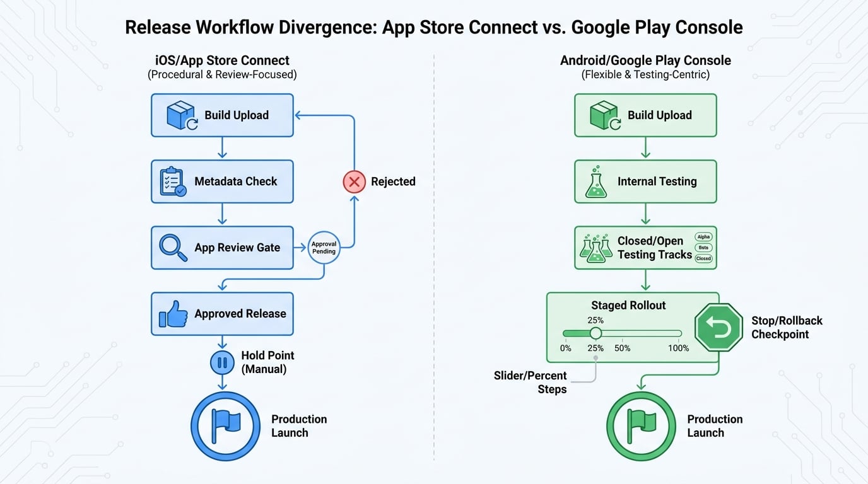868x484 pixels.
Task: Click the iOS Build Upload step box
Action: pyautogui.click(x=222, y=115)
